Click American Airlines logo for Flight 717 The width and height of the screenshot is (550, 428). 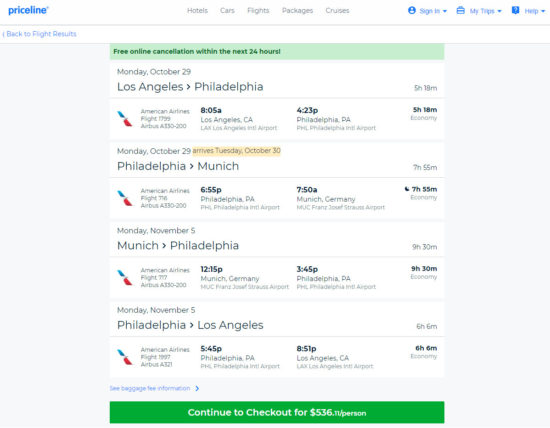pos(125,277)
